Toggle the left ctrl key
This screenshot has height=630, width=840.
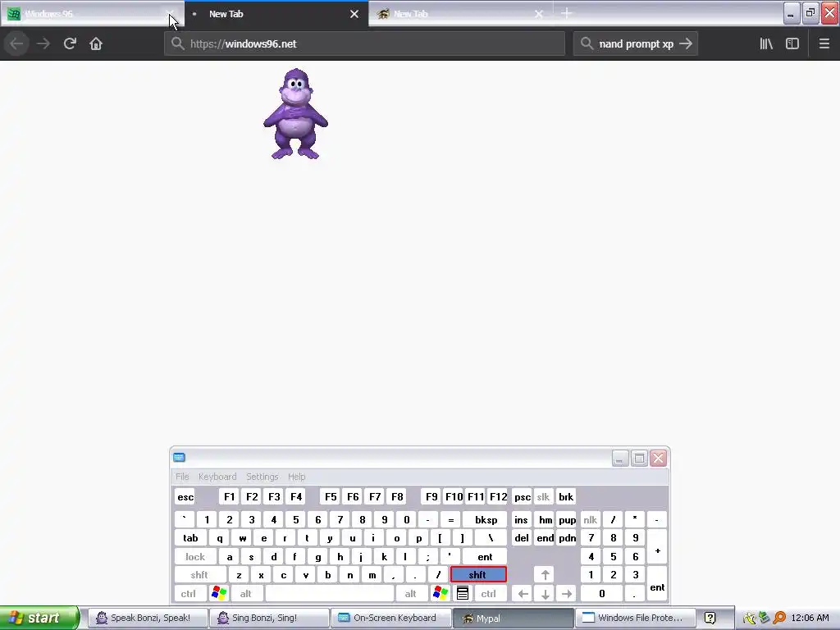point(189,594)
